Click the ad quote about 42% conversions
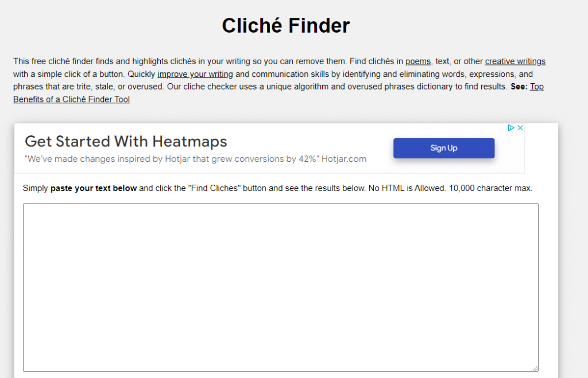 tap(172, 159)
